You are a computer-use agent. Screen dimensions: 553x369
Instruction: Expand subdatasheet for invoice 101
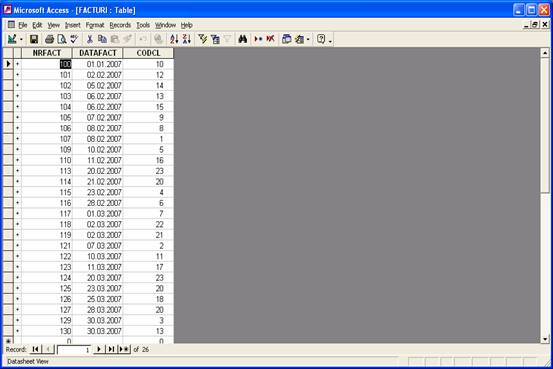(17, 75)
